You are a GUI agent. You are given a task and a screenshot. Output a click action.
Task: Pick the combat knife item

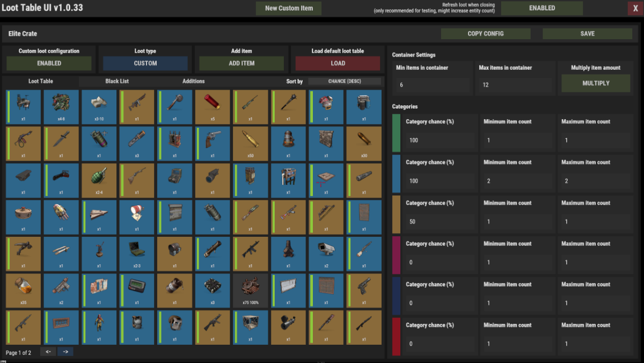(61, 144)
